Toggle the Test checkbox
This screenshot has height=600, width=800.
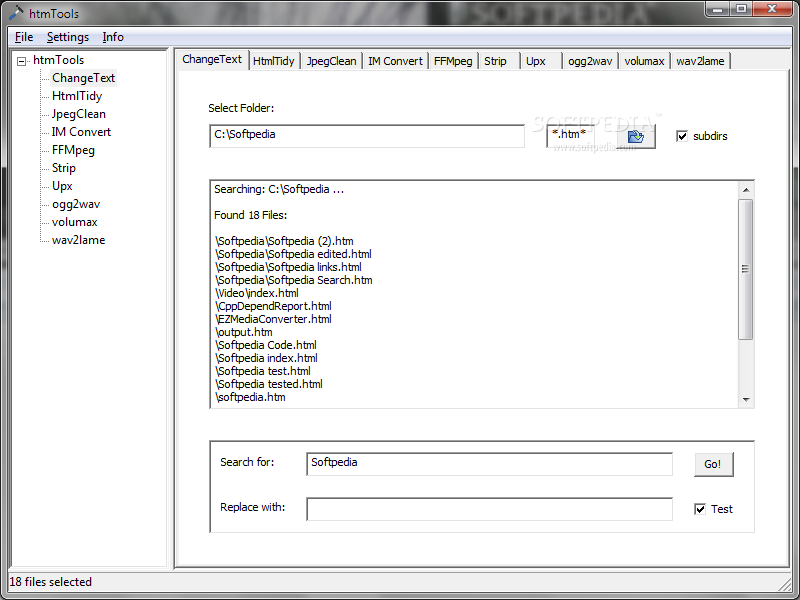pos(700,509)
